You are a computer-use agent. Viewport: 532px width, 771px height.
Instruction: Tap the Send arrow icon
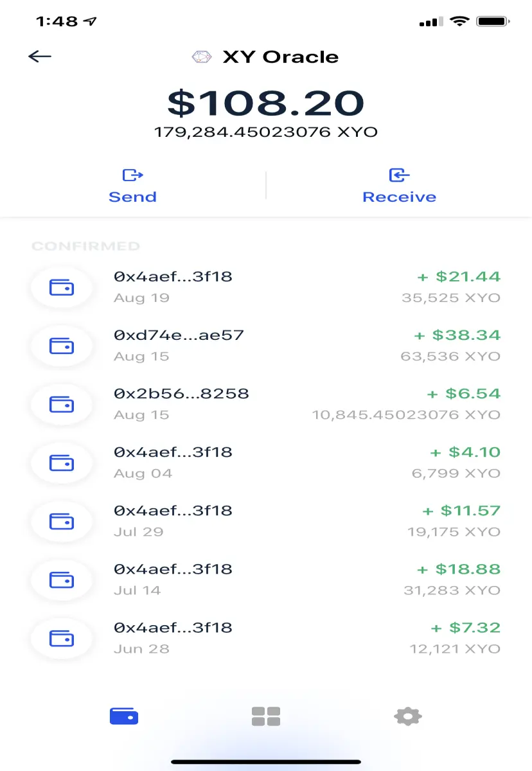point(132,175)
